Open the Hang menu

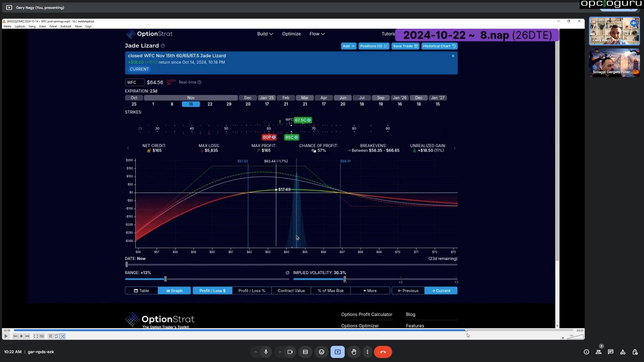[x=32, y=26]
